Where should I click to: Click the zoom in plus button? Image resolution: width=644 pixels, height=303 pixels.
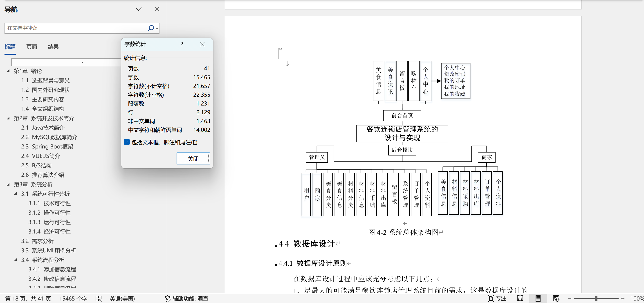click(623, 299)
